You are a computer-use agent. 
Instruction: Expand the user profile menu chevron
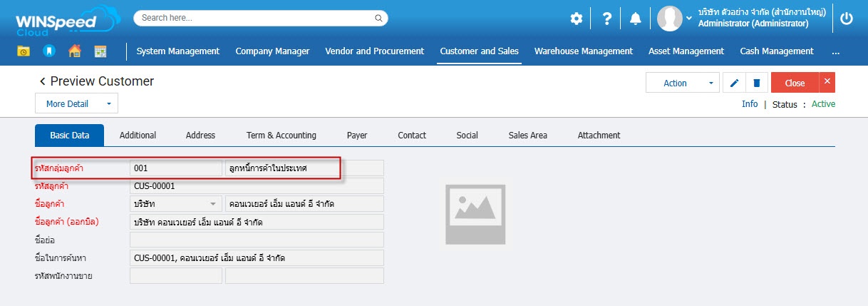[x=689, y=19]
